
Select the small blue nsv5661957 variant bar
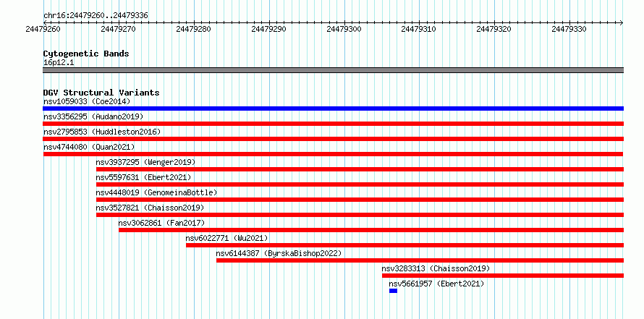pos(394,291)
